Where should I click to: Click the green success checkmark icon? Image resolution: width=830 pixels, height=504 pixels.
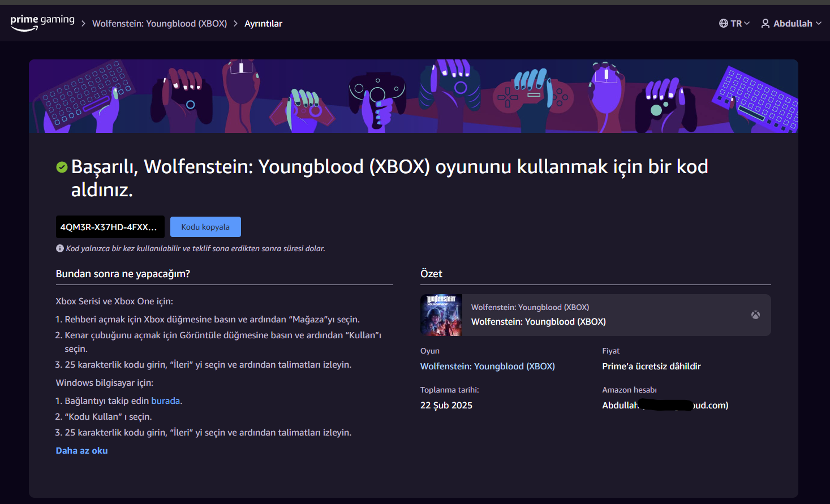tap(62, 167)
